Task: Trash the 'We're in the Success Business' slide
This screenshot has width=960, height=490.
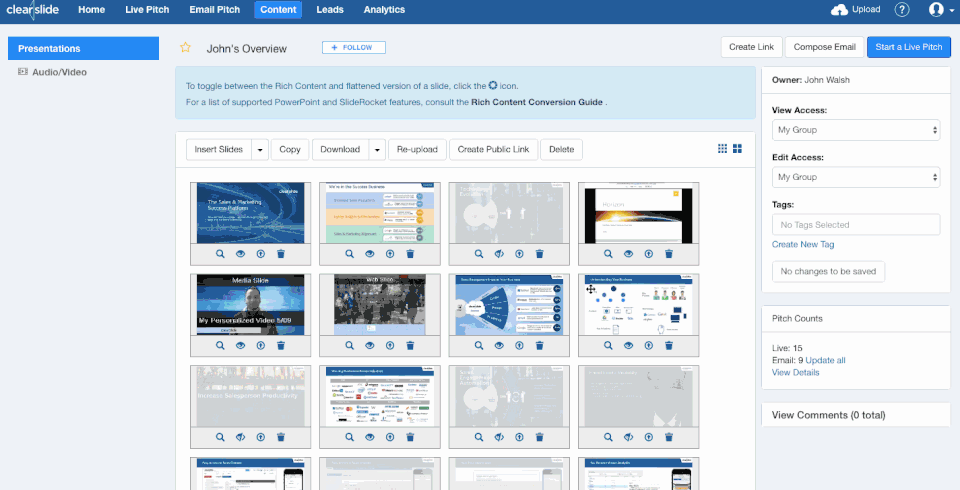Action: (410, 254)
